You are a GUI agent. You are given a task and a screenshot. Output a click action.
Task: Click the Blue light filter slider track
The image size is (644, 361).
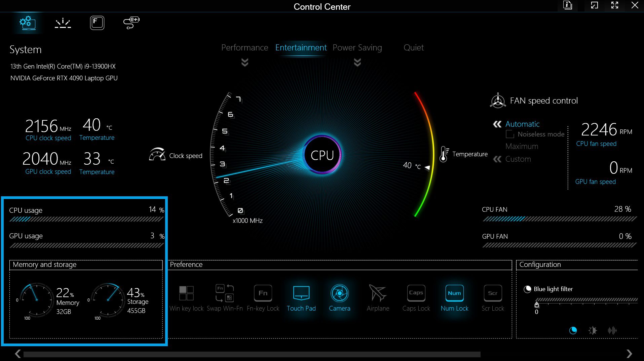click(586, 299)
